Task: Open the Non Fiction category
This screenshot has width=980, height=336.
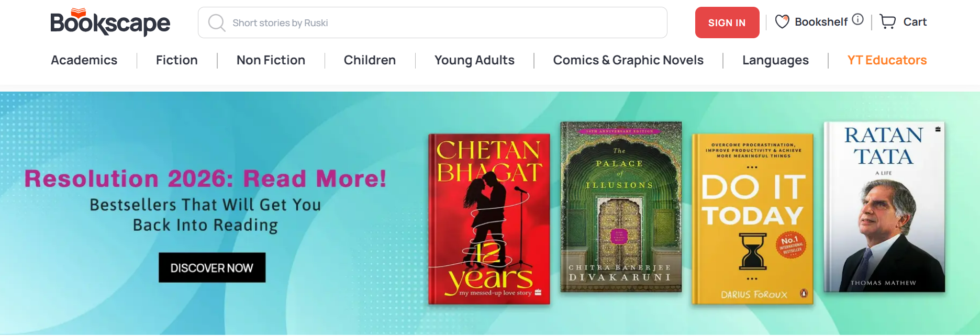Action: 271,60
